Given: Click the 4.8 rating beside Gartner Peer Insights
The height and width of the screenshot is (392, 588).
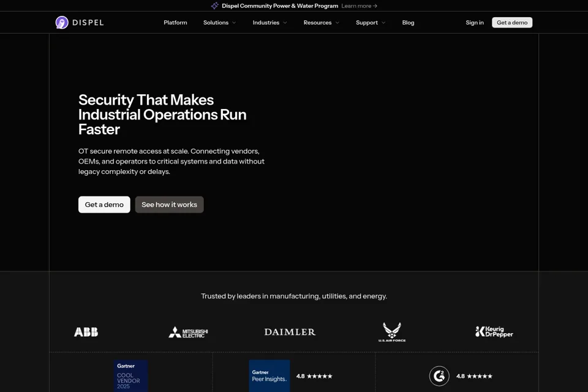Looking at the screenshot, I should point(314,376).
